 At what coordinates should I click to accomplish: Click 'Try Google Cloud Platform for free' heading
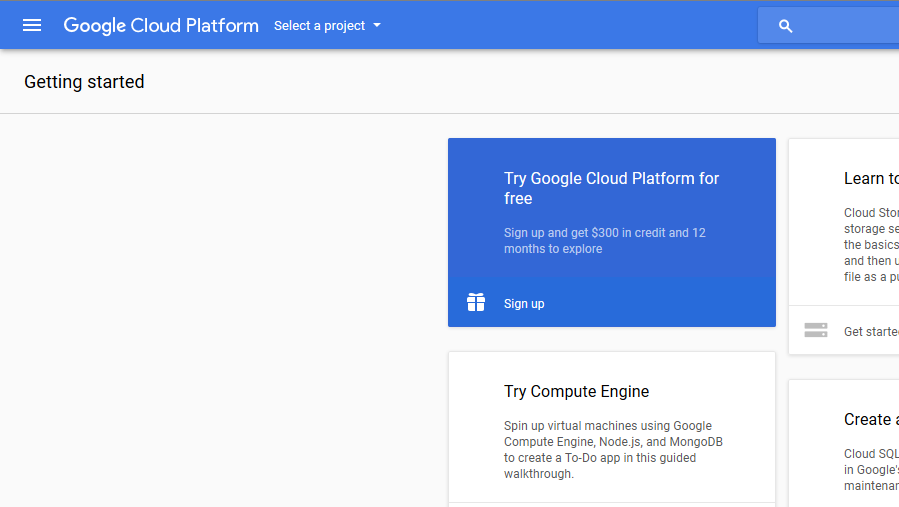[611, 188]
